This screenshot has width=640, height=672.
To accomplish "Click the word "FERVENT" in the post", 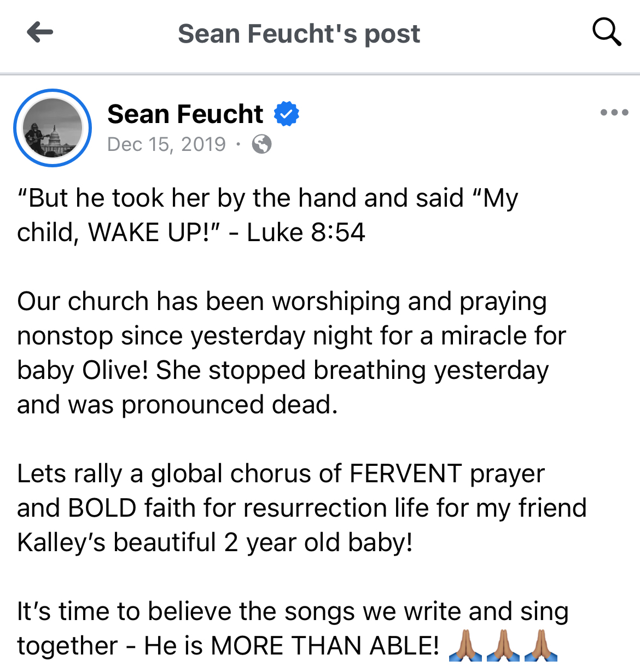I will 405,474.
